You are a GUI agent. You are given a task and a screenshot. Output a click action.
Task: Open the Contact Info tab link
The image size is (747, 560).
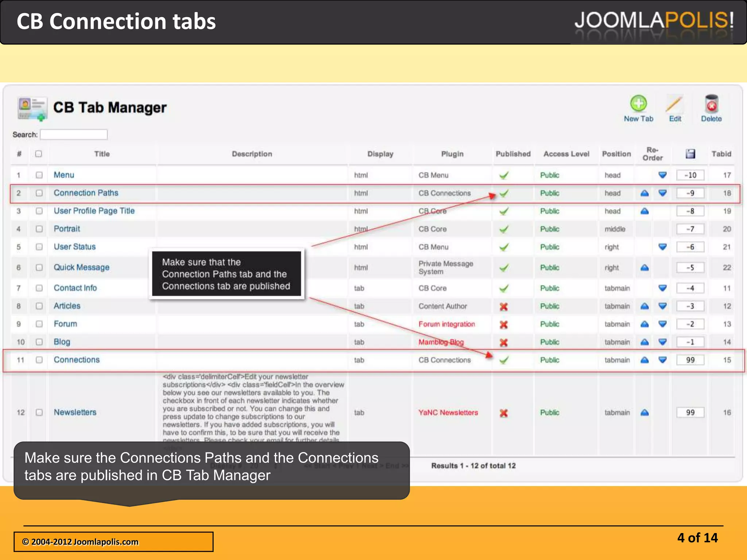75,288
